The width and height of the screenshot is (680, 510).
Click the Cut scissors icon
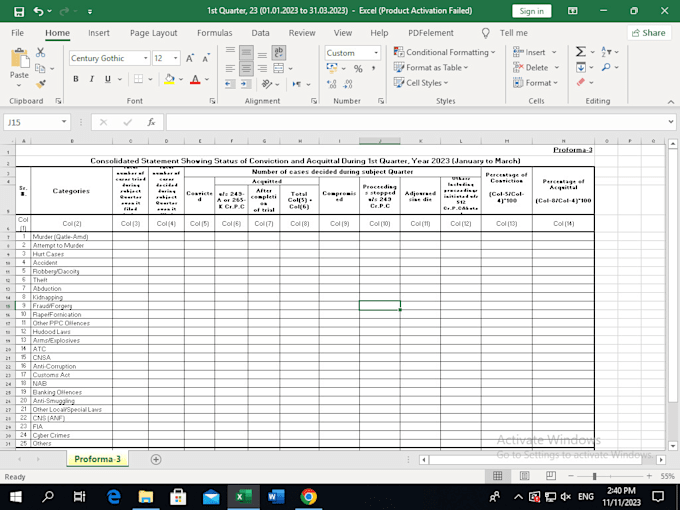pos(41,52)
